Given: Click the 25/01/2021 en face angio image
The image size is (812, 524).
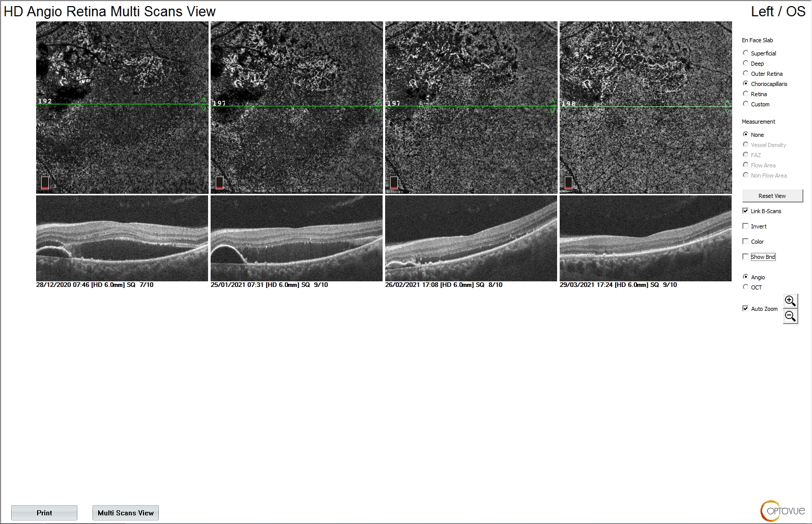Looking at the screenshot, I should (x=297, y=107).
